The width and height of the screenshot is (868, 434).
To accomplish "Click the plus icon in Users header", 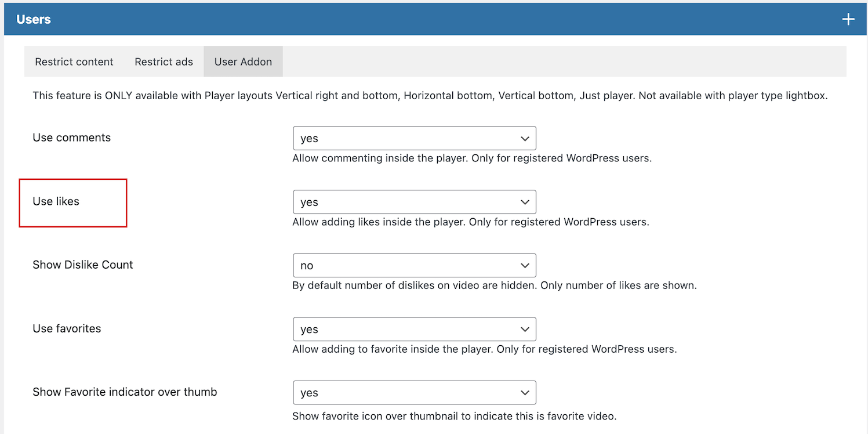I will [x=848, y=19].
